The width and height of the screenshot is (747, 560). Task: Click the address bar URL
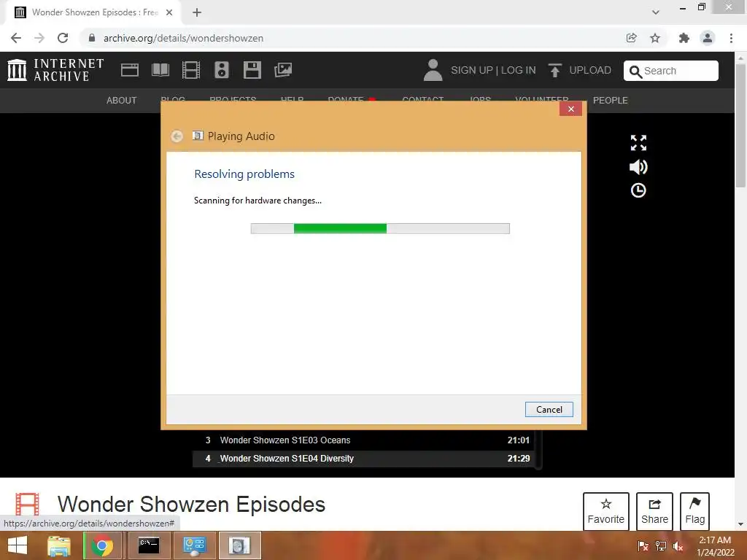183,38
